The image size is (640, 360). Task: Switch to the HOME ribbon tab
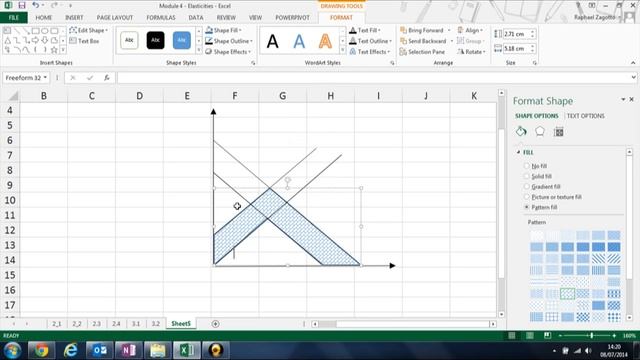[x=44, y=18]
